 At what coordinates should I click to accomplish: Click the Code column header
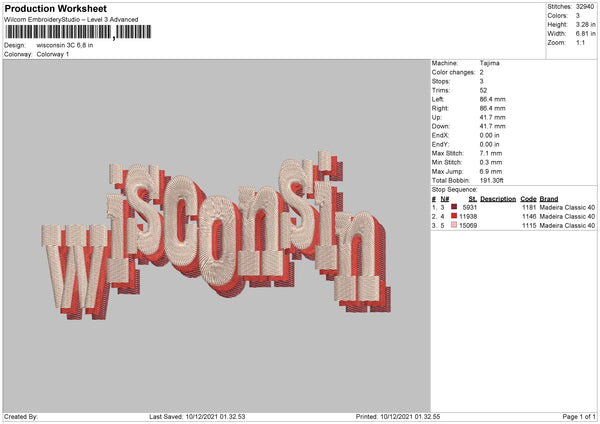(x=528, y=199)
